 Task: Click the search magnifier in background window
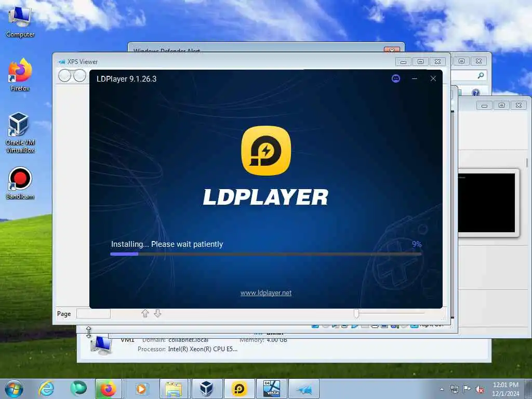(481, 75)
